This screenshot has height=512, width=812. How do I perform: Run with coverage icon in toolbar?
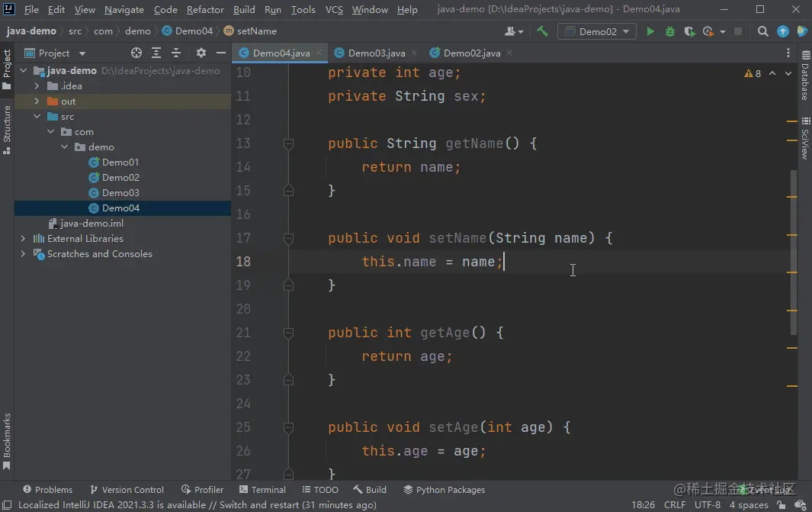tap(689, 31)
